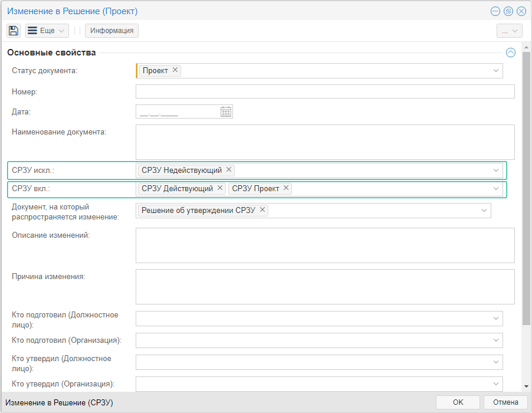Viewport: 532px width, 413px height.
Task: Remove the СРЗУ Проект tag
Action: click(286, 188)
